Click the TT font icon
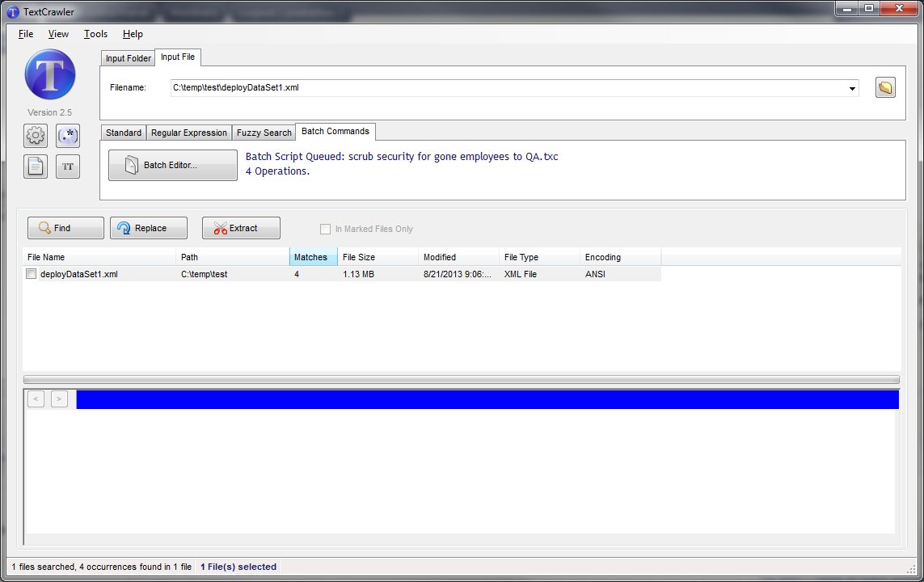The height and width of the screenshot is (582, 924). point(68,167)
